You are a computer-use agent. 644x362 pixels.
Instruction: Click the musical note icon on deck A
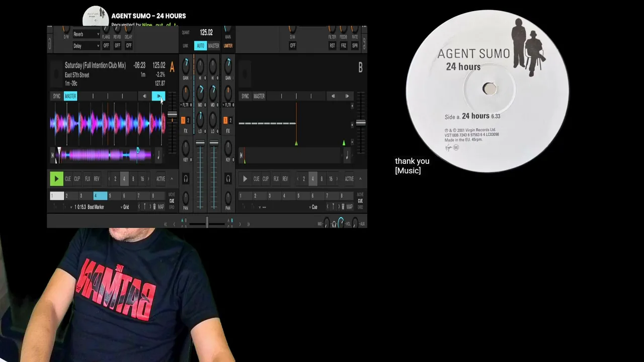(x=158, y=156)
